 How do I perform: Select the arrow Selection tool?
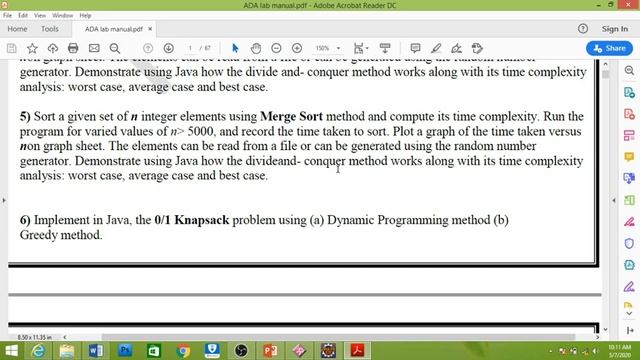coord(235,48)
